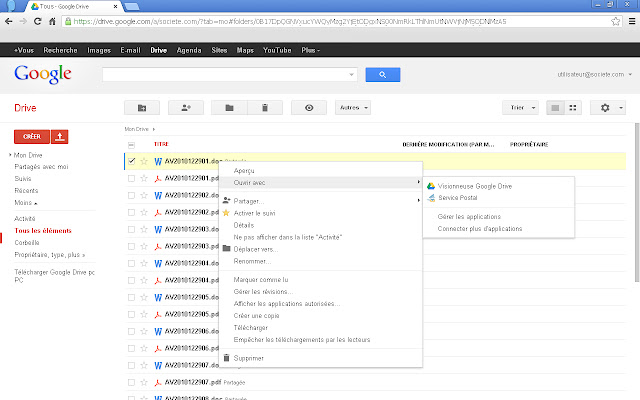Choose Télécharger from the context menu
Screen dimensions: 640x400
(x=250, y=326)
